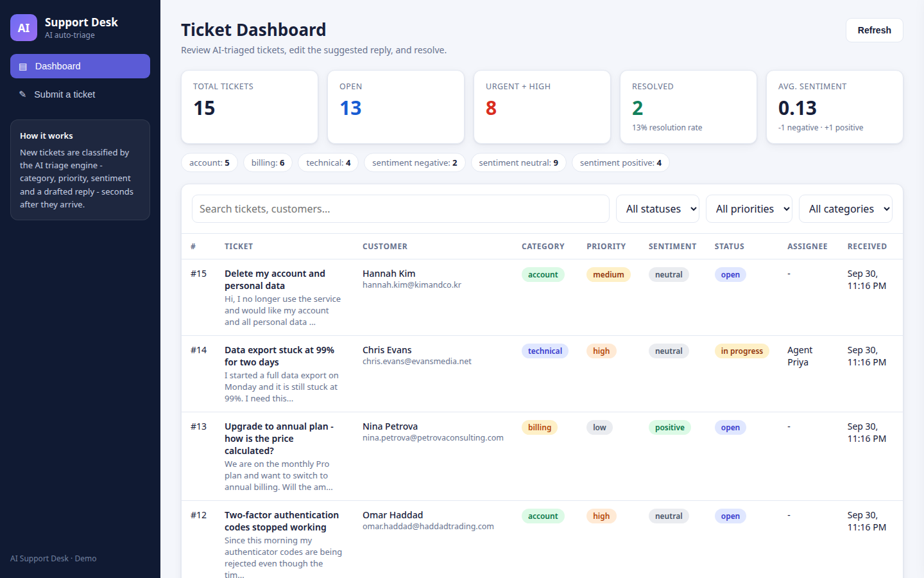Click ticket number #15

tap(199, 274)
